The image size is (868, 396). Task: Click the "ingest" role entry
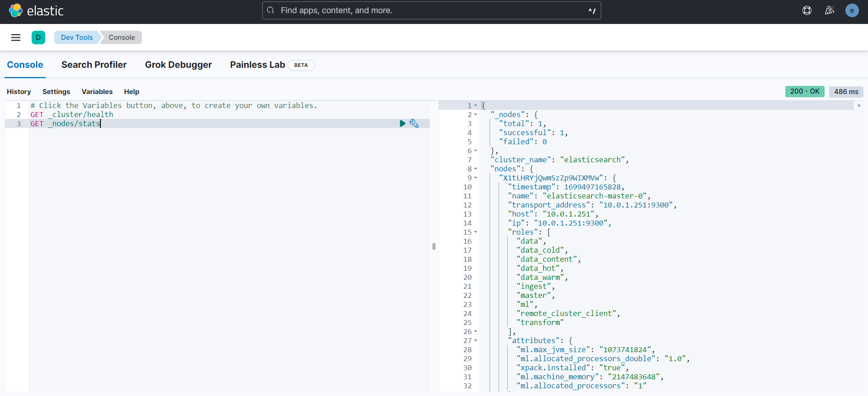(536, 286)
